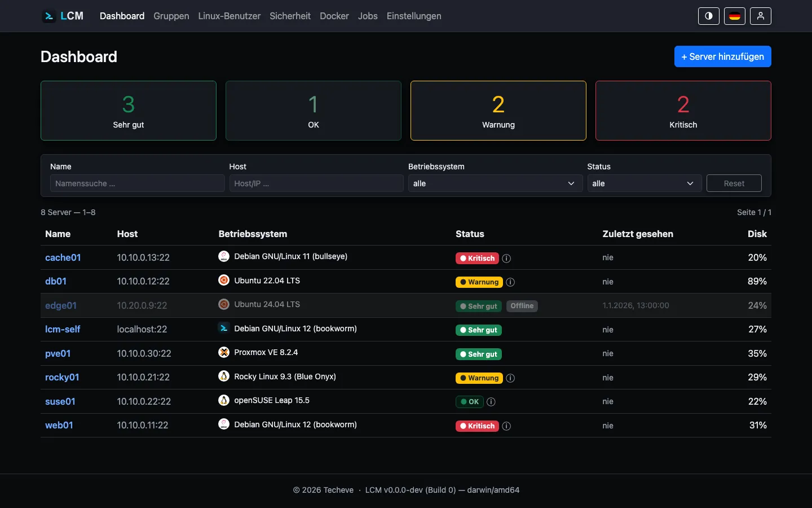Select the Sehr gut summary card
The width and height of the screenshot is (812, 508).
tap(129, 111)
